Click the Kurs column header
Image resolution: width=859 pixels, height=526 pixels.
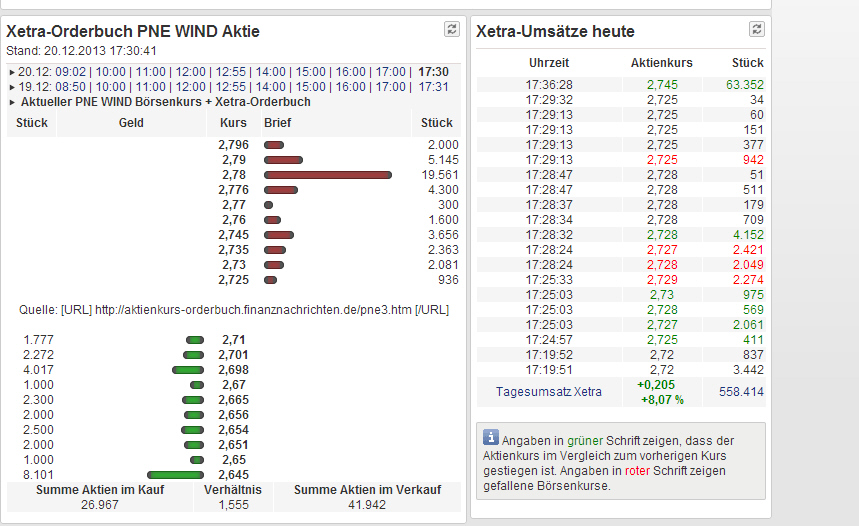233,123
